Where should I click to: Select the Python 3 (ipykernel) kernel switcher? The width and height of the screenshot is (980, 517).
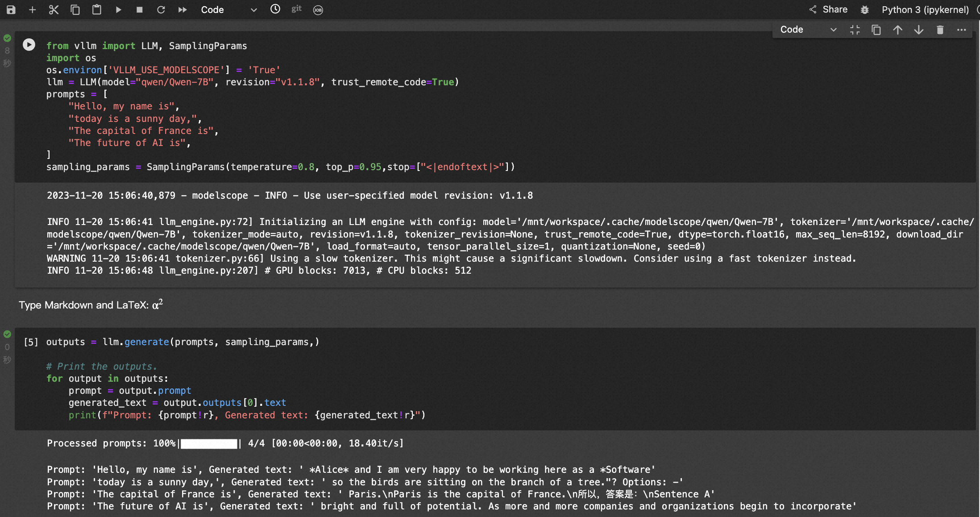click(925, 9)
